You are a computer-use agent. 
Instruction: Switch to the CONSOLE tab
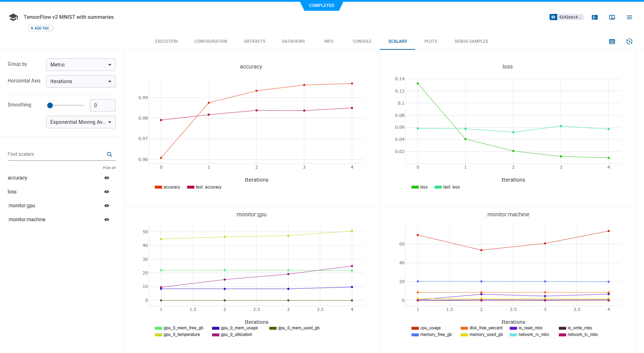point(362,41)
